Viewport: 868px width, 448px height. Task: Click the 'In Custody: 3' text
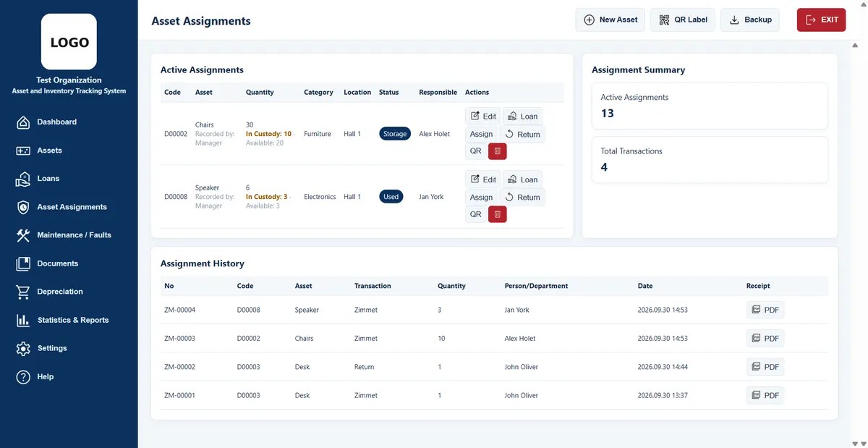(266, 197)
